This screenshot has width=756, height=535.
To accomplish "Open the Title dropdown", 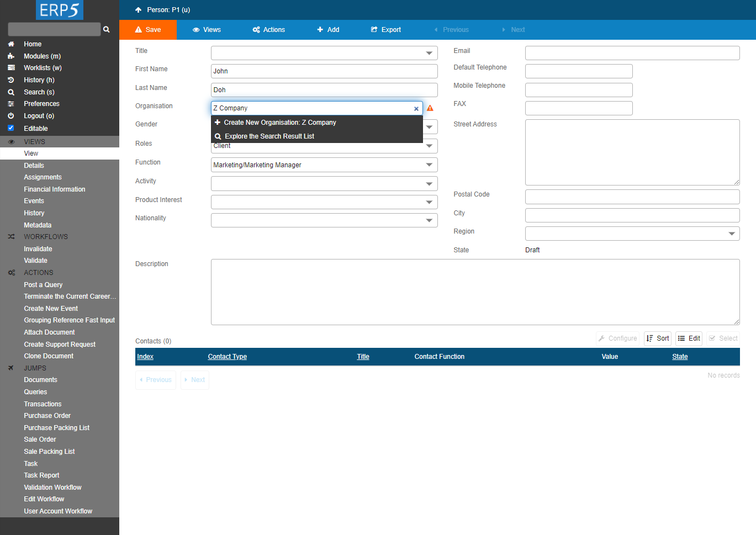I will pos(324,53).
